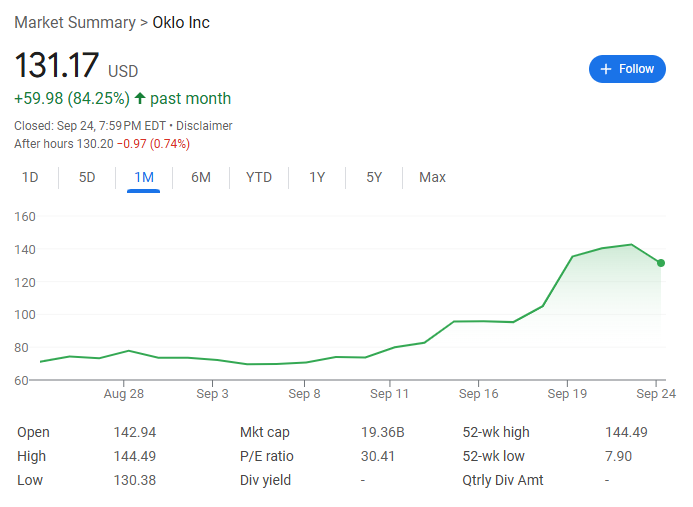The width and height of the screenshot is (693, 507).
Task: Select the 1M time range tab
Action: coord(144,177)
